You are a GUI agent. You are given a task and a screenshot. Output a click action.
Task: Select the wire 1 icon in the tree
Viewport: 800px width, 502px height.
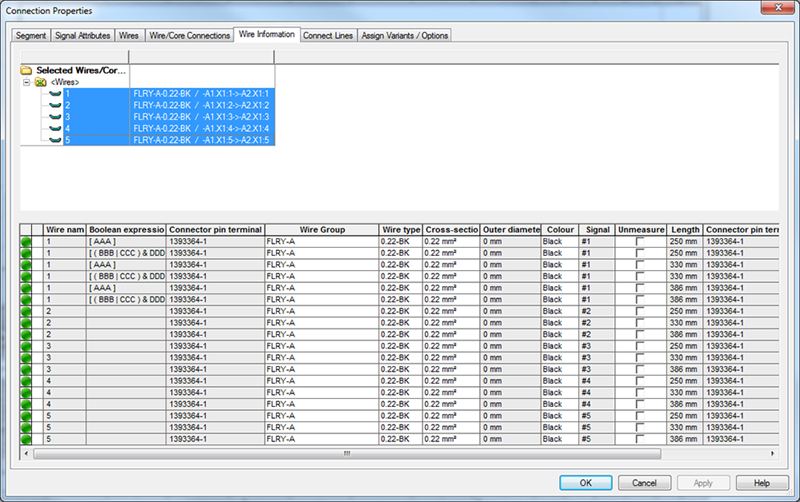click(55, 93)
